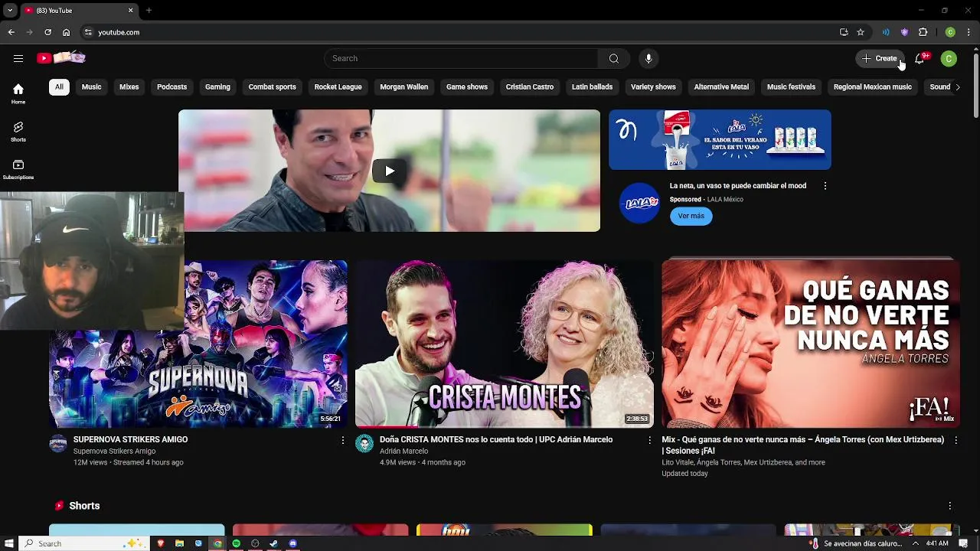View site information icon in address bar

coord(88,32)
